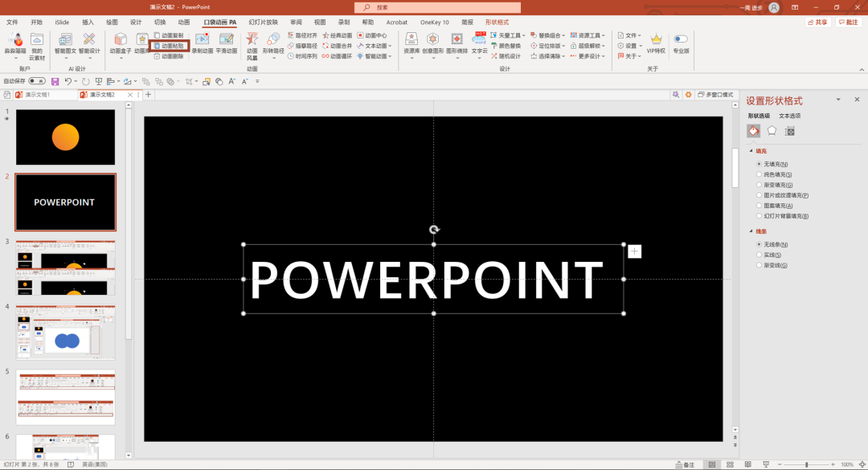
Task: Open 创意图形 creative shapes tool
Action: (433, 44)
